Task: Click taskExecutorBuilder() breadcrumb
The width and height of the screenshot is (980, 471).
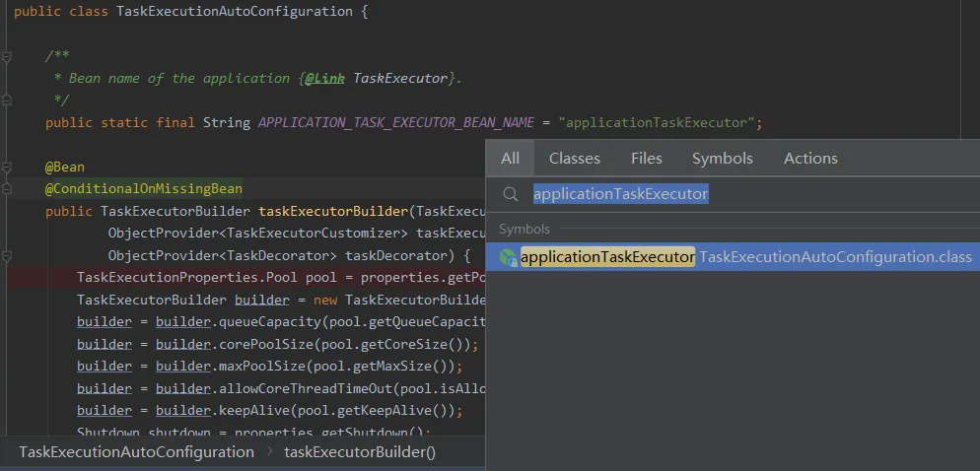Action: (x=360, y=452)
